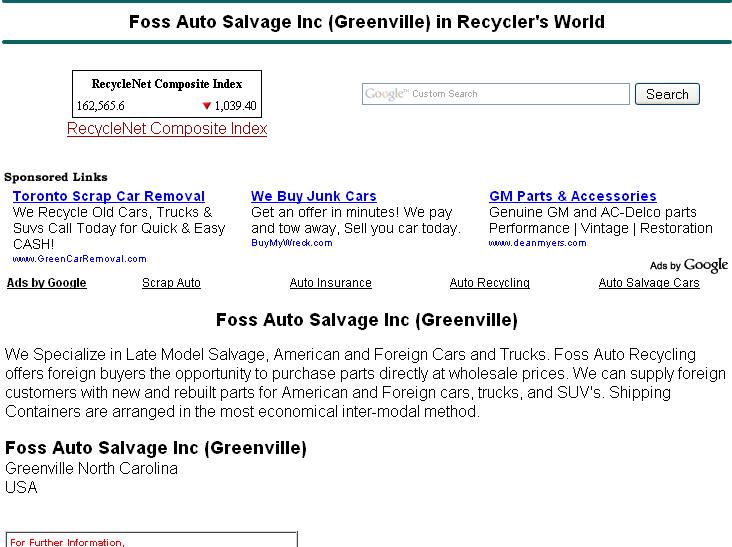Viewport: 732px width, 547px height.
Task: Open the Auto Salvage Cars link
Action: click(649, 283)
